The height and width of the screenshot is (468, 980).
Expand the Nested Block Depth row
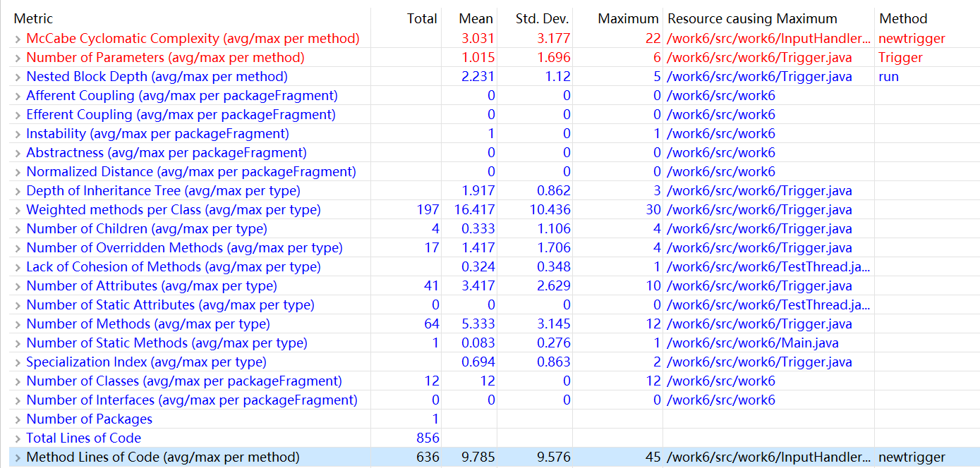[x=18, y=77]
